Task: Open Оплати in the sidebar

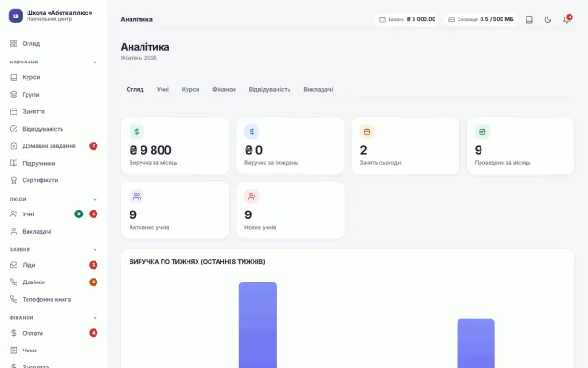Action: (x=53, y=333)
